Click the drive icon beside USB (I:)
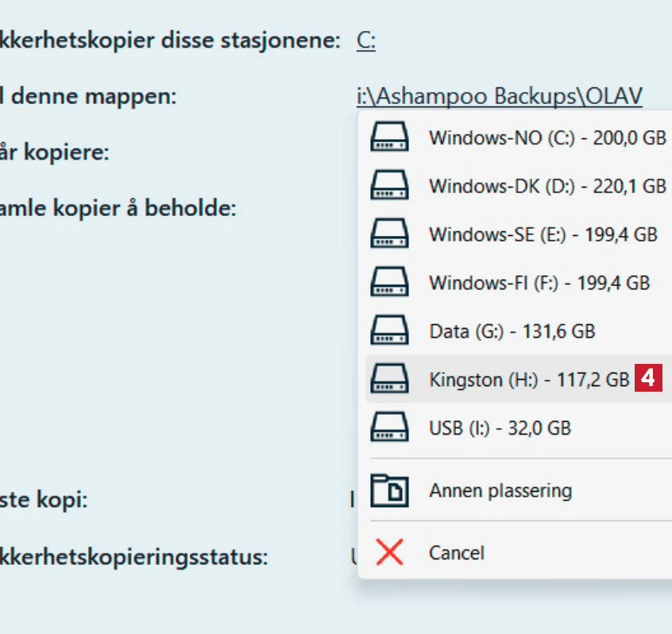The width and height of the screenshot is (672, 634). [x=389, y=427]
